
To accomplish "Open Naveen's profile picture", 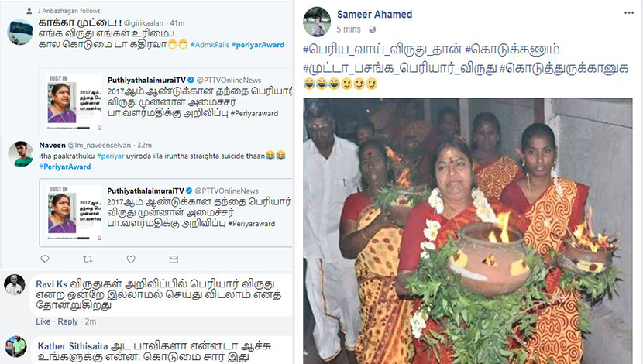I will point(20,153).
